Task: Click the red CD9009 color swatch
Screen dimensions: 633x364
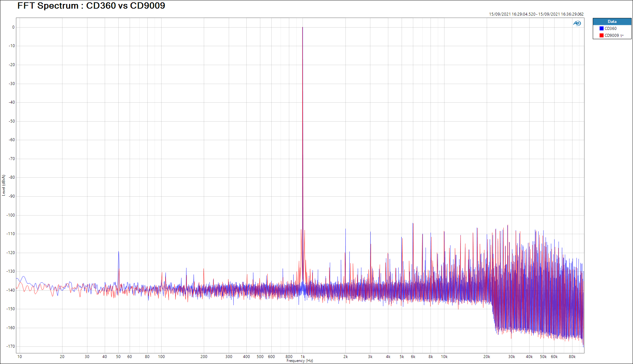Action: point(601,36)
